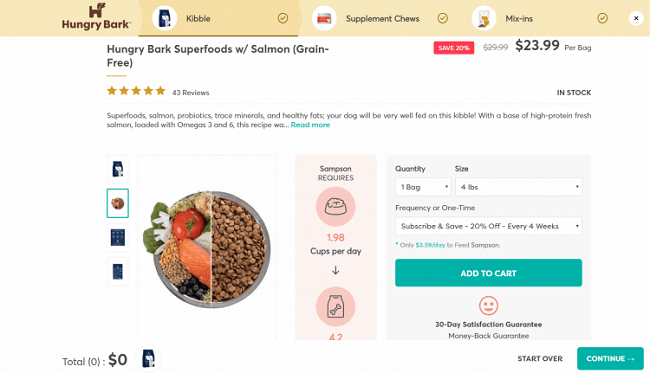Click the cart bag icon beside Total
The height and width of the screenshot is (373, 650).
coord(148,358)
